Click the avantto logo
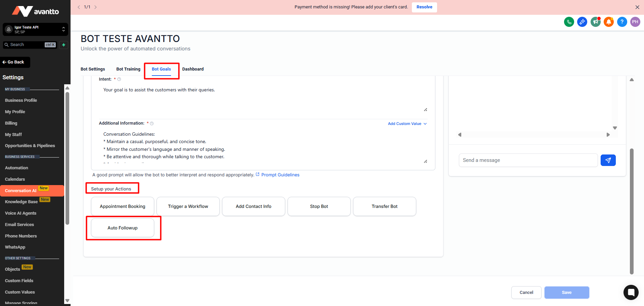 pyautogui.click(x=35, y=11)
